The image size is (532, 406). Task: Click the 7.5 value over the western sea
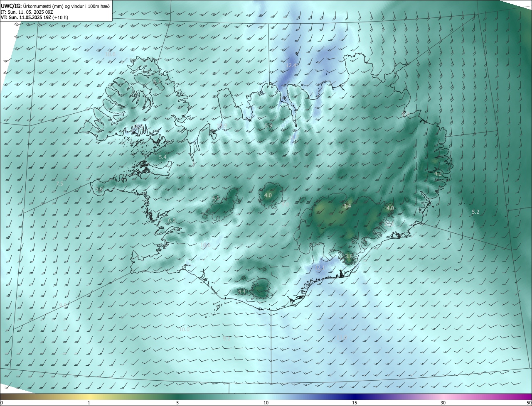(x=59, y=183)
